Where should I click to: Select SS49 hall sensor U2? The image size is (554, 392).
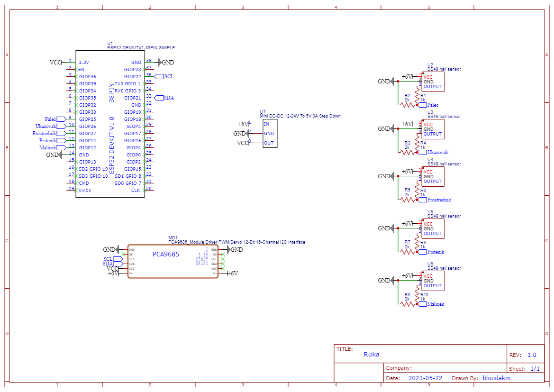(x=434, y=82)
